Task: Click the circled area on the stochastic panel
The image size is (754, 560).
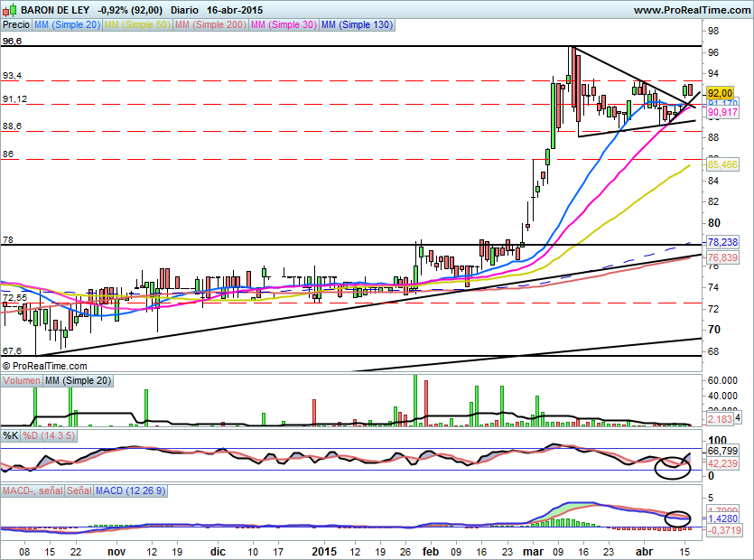Action: coord(674,466)
